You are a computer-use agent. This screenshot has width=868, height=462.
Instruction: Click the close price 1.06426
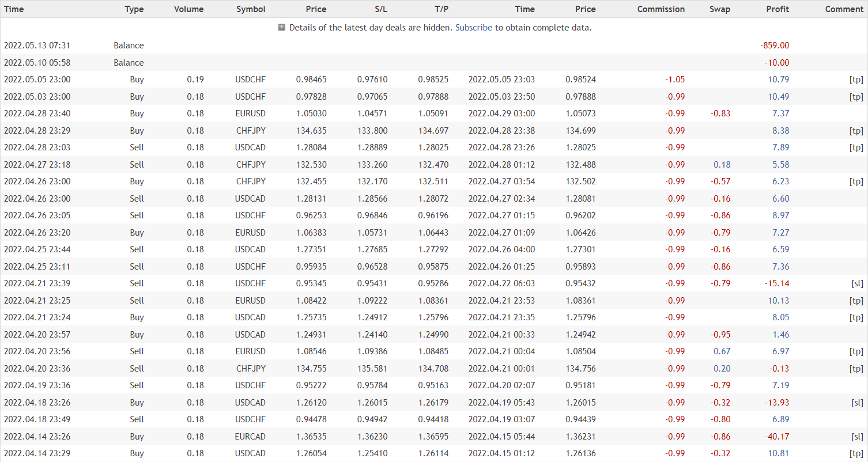[x=581, y=233]
